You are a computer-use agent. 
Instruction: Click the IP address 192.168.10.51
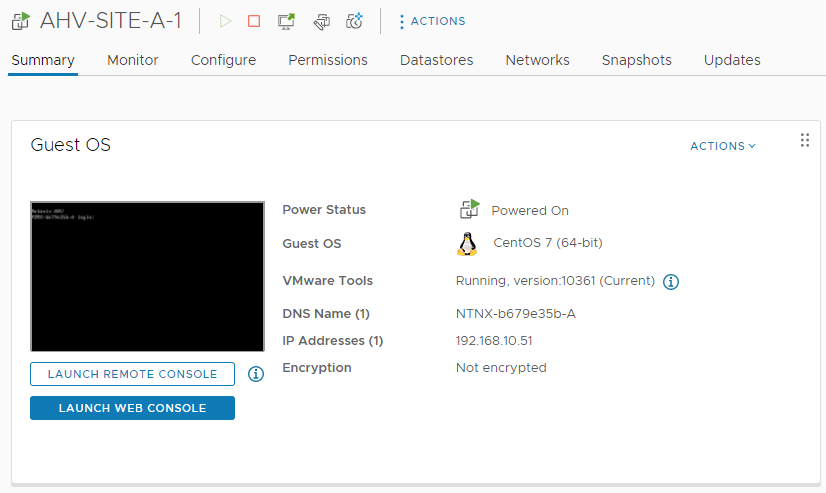(494, 341)
